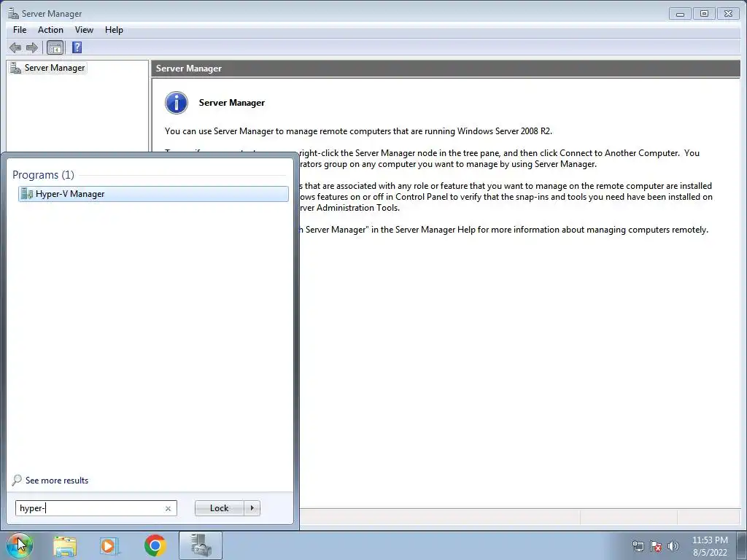Click the Hyper-V Manager program icon
This screenshot has height=560, width=747.
pos(27,194)
